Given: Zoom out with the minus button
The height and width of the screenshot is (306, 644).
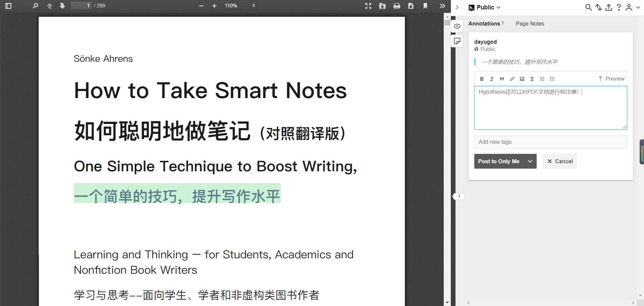Looking at the screenshot, I should (201, 6).
